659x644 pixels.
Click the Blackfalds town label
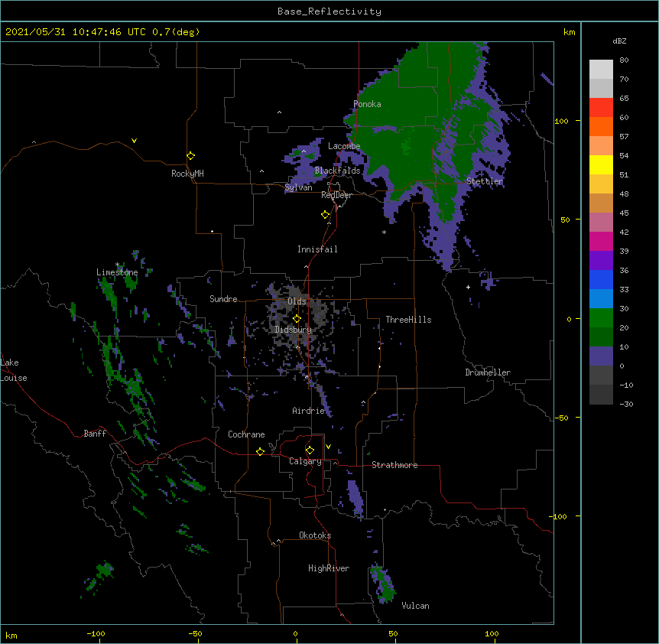click(337, 171)
